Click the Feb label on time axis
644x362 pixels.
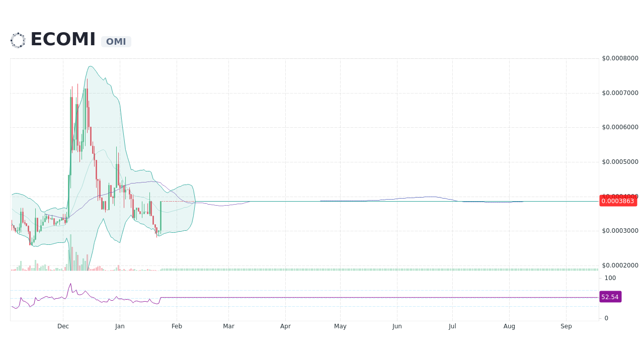click(177, 326)
